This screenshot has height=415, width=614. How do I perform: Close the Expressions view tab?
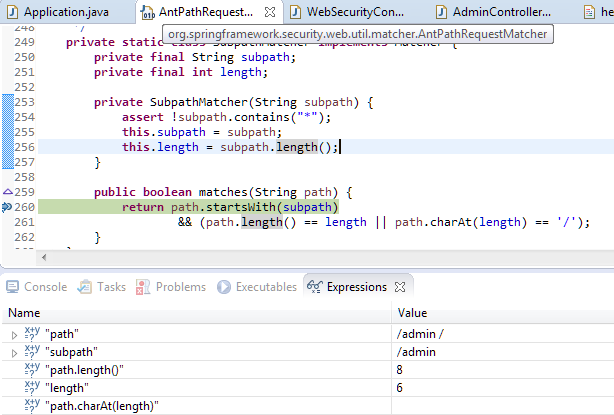coord(402,287)
